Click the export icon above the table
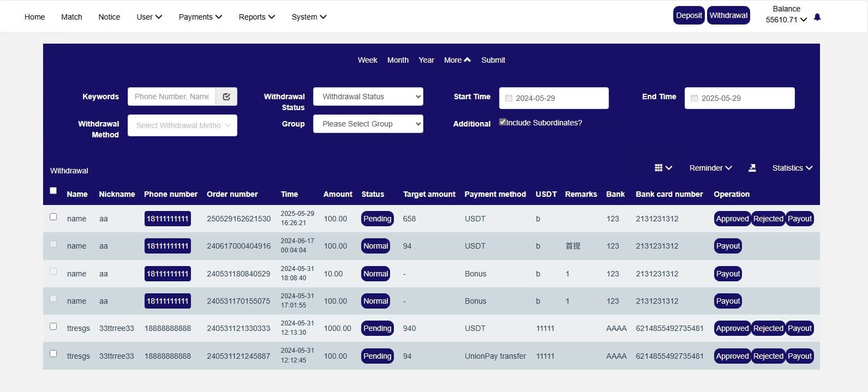This screenshot has height=392, width=868. (752, 168)
